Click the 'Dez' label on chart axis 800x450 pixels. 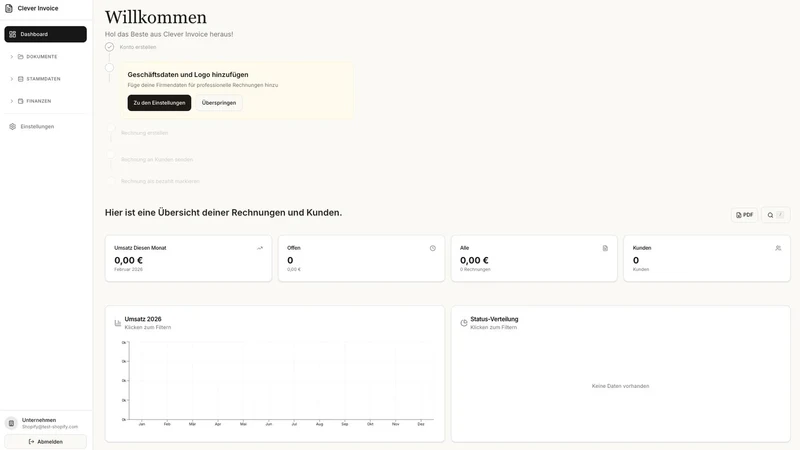[x=421, y=424]
